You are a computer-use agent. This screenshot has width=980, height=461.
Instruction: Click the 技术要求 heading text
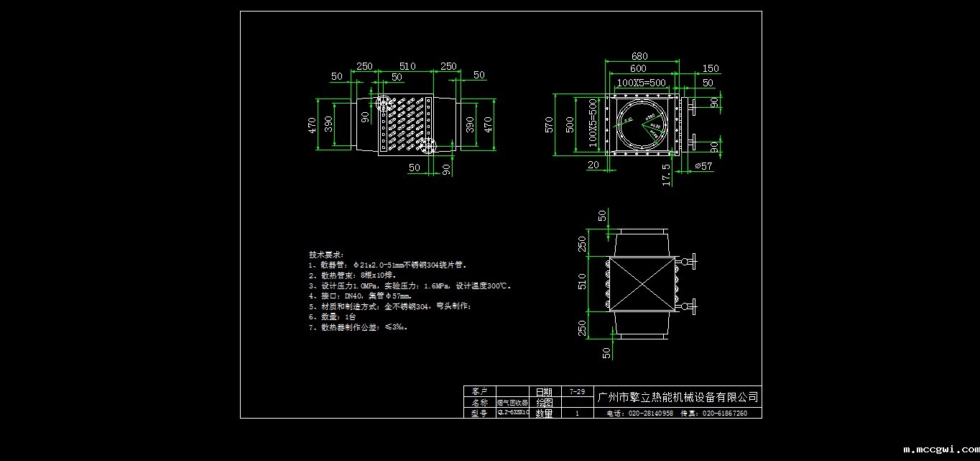tap(326, 255)
